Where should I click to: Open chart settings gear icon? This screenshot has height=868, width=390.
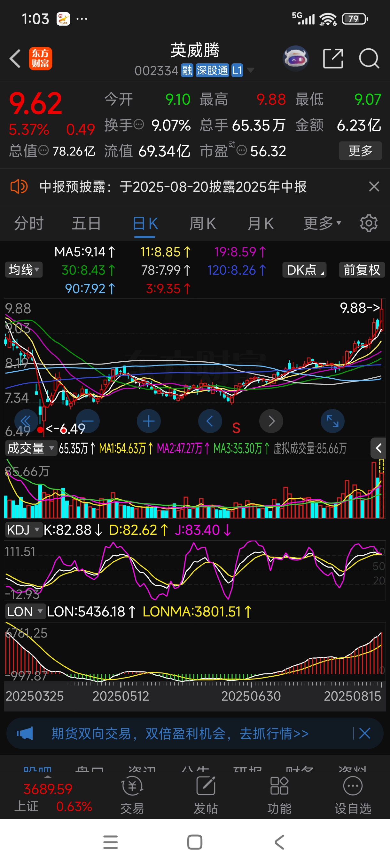369,223
